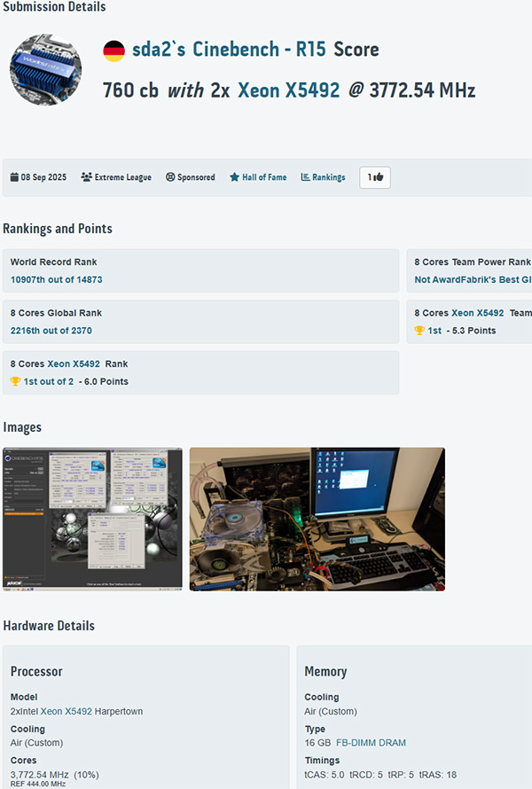
Task: Open the Xeon X5492 link in the Team rank card
Action: pos(478,313)
